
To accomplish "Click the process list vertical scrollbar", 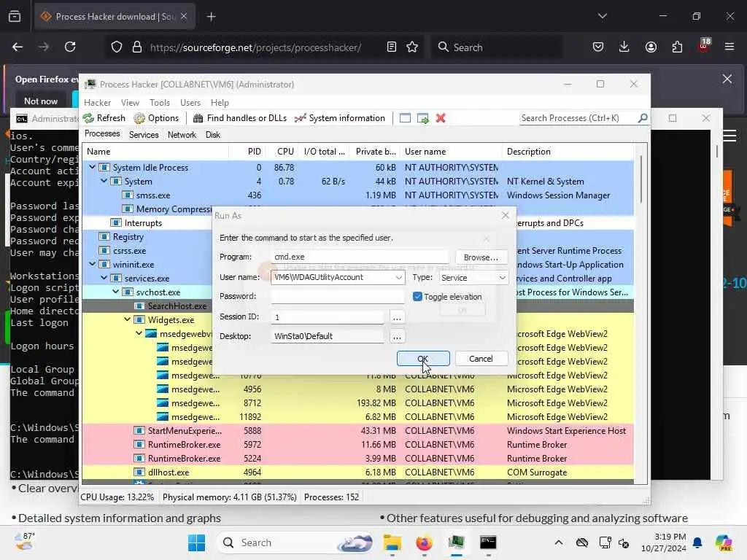I will (641, 179).
